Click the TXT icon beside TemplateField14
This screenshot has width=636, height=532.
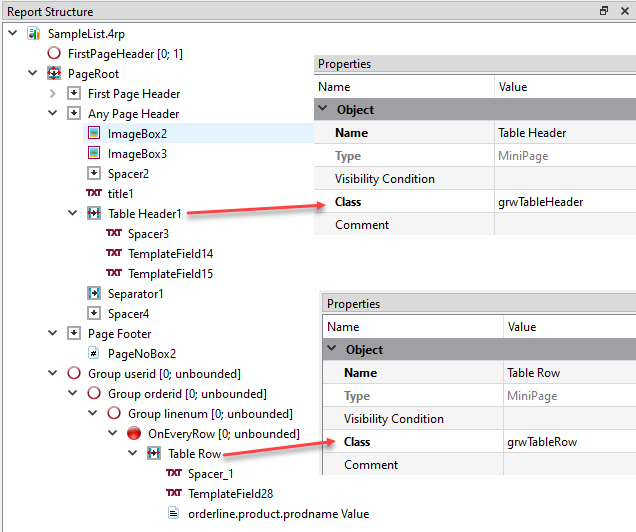114,253
